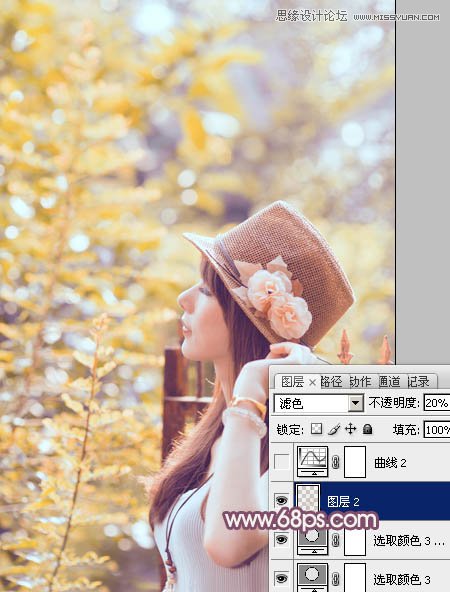
Task: Toggle lock transparent pixels icon
Action: pyautogui.click(x=316, y=429)
